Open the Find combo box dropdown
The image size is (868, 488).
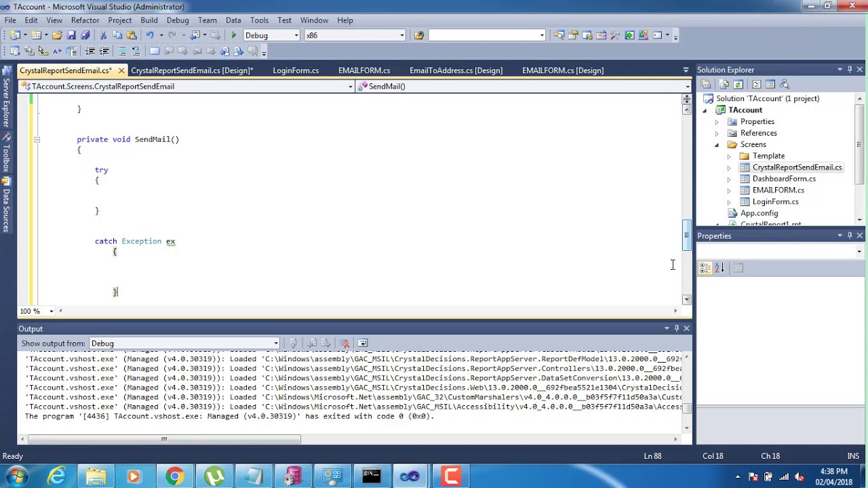[x=541, y=35]
